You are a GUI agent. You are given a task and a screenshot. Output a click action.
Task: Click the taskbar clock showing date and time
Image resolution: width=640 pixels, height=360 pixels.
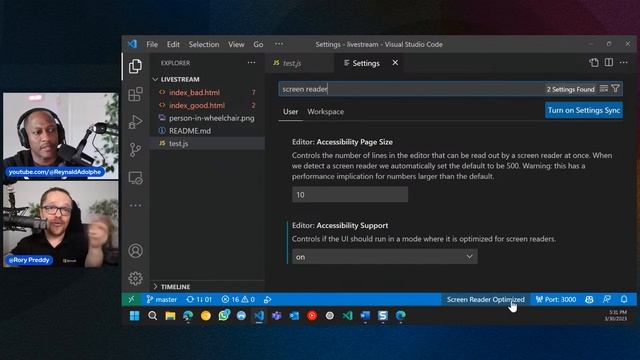pyautogui.click(x=617, y=316)
